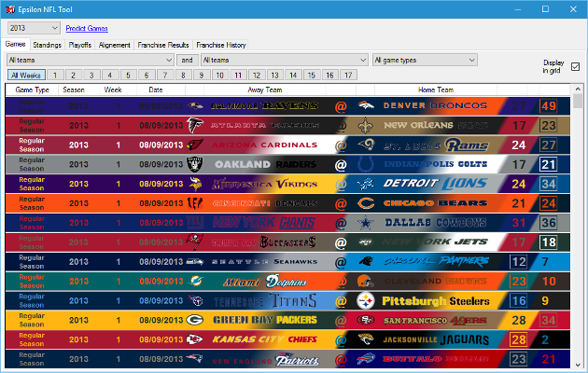The width and height of the screenshot is (588, 373).
Task: Select the All Weeks toggle button
Action: 25,75
